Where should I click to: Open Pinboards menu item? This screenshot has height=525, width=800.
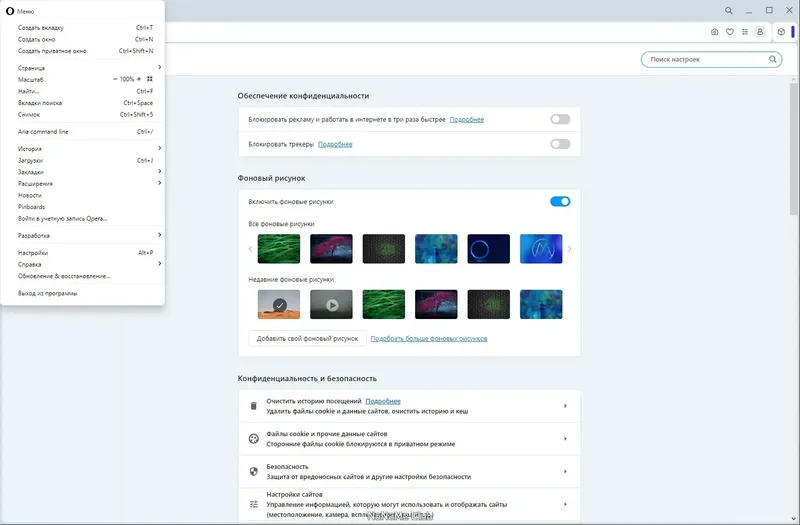point(83,207)
